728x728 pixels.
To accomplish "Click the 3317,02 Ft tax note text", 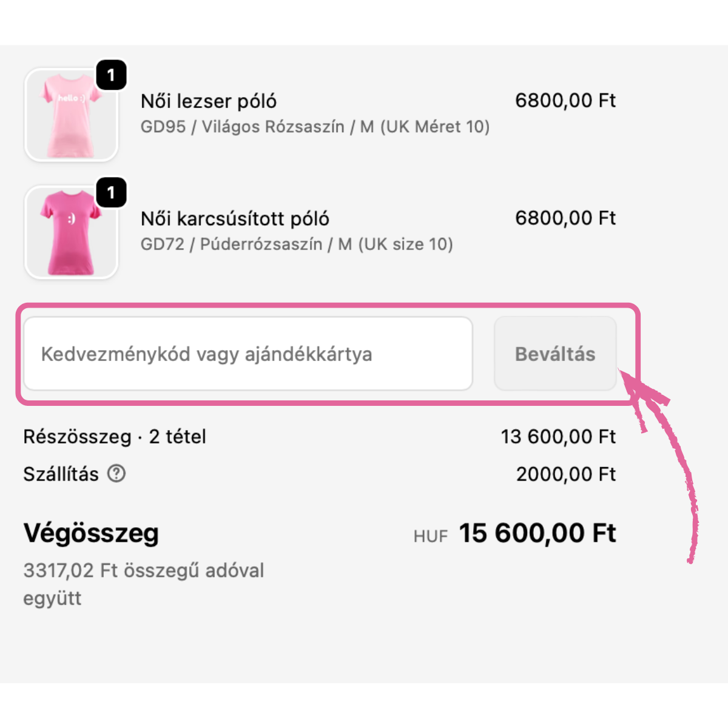I will [x=143, y=571].
